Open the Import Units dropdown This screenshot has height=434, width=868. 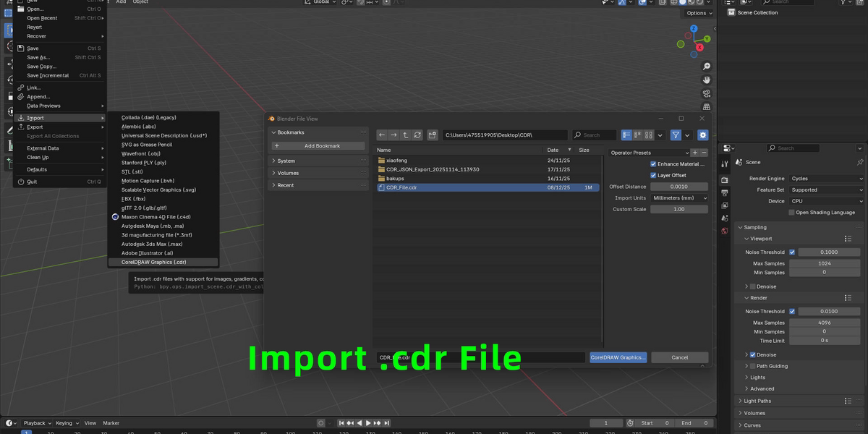(x=678, y=197)
